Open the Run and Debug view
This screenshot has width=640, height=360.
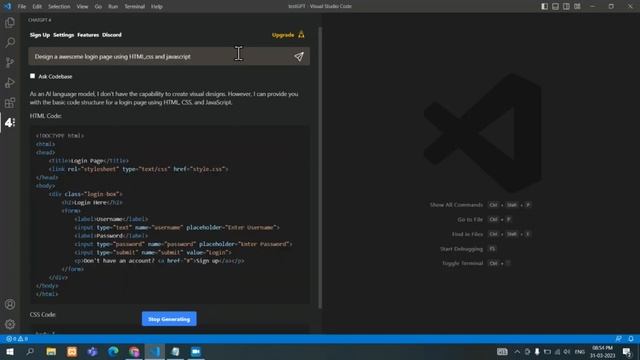click(x=10, y=82)
